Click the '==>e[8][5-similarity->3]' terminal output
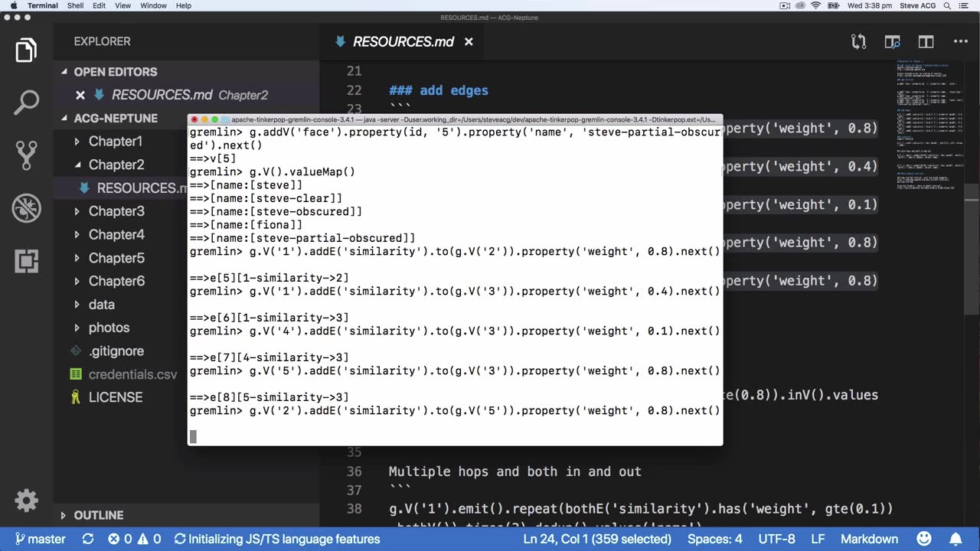The height and width of the screenshot is (551, 980). (x=269, y=397)
